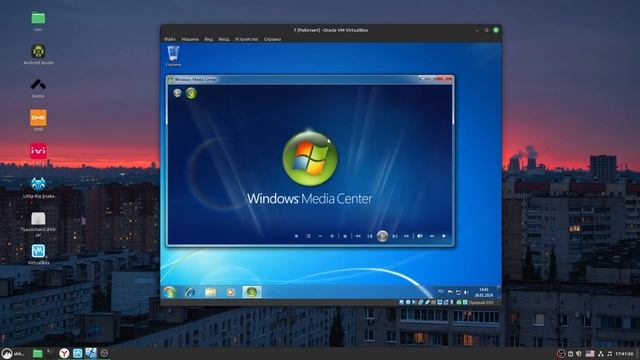Click the Rewind button in Media Center
This screenshot has height=360, width=640.
[358, 236]
